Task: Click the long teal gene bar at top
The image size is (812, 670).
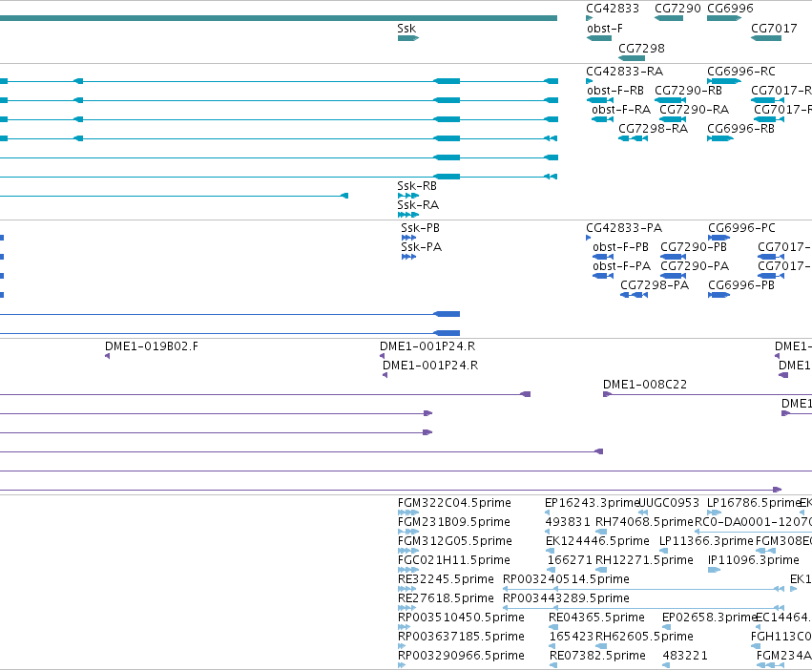Action: pyautogui.click(x=279, y=18)
